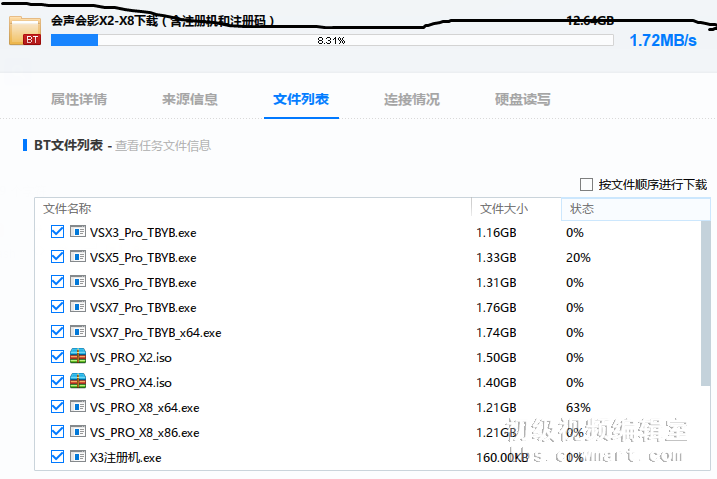Uncheck VS_PRO_X8_x64.exe checkbox
Viewport: 717px width, 479px height.
click(57, 406)
